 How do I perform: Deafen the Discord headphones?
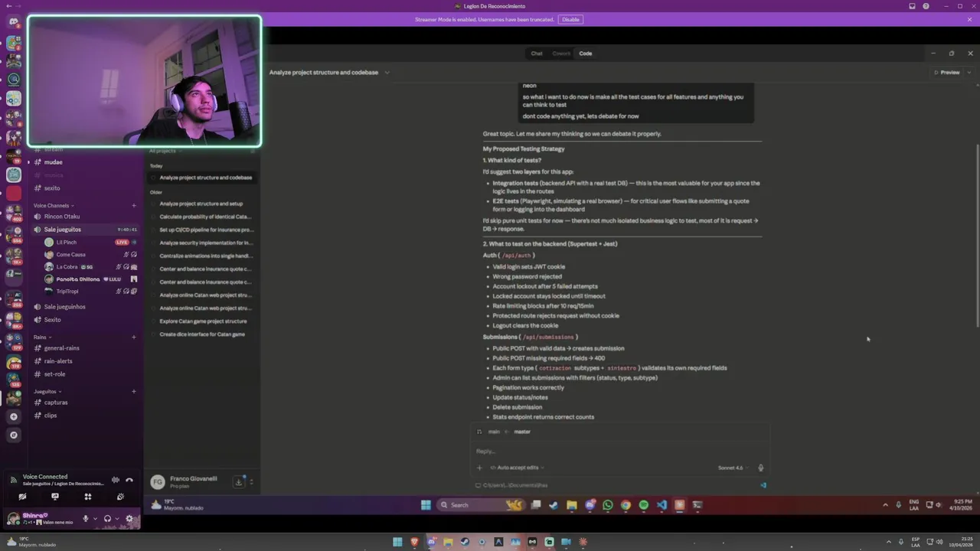tap(107, 519)
